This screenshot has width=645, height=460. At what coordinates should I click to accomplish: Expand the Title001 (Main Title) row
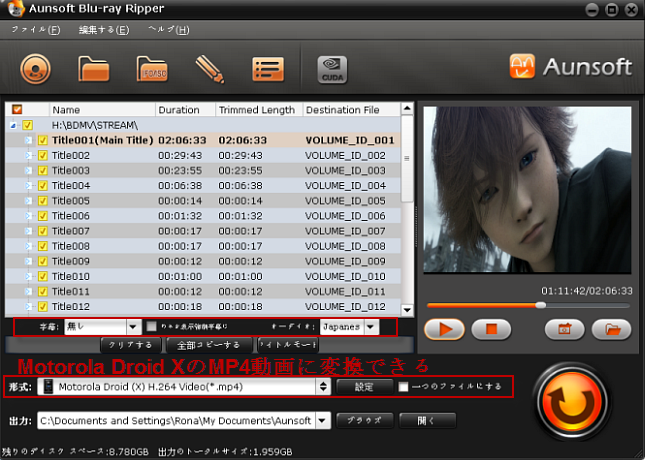(28, 140)
